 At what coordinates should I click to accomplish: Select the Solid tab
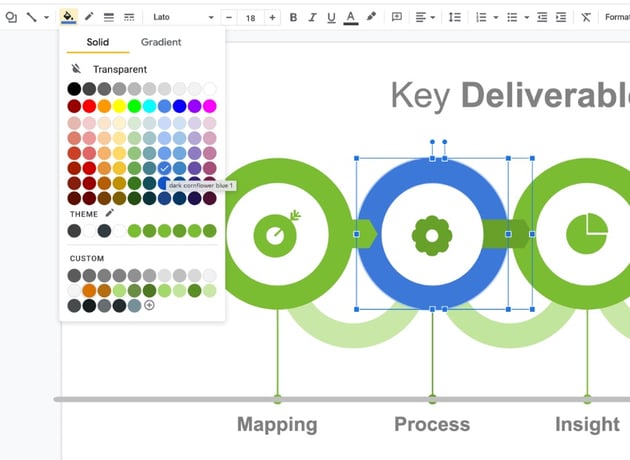(x=98, y=42)
